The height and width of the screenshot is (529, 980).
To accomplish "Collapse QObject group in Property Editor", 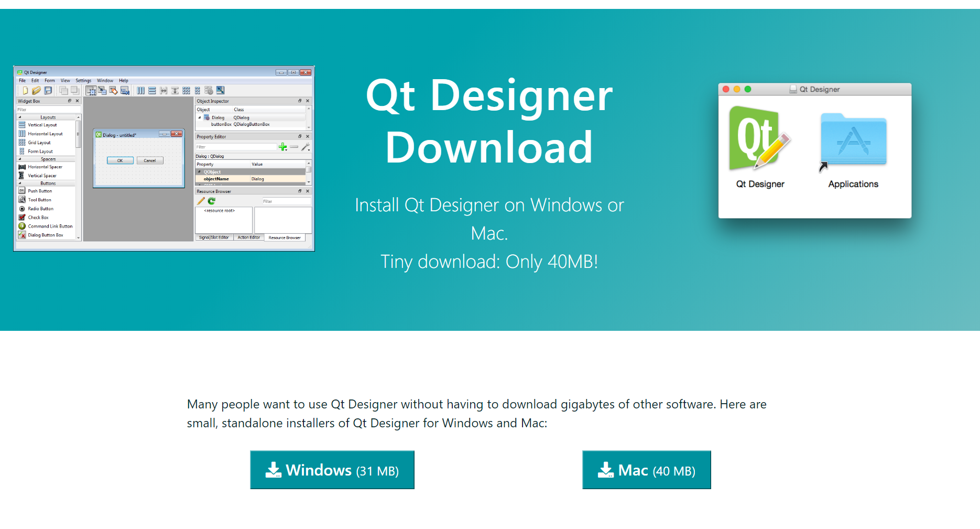I will (199, 171).
